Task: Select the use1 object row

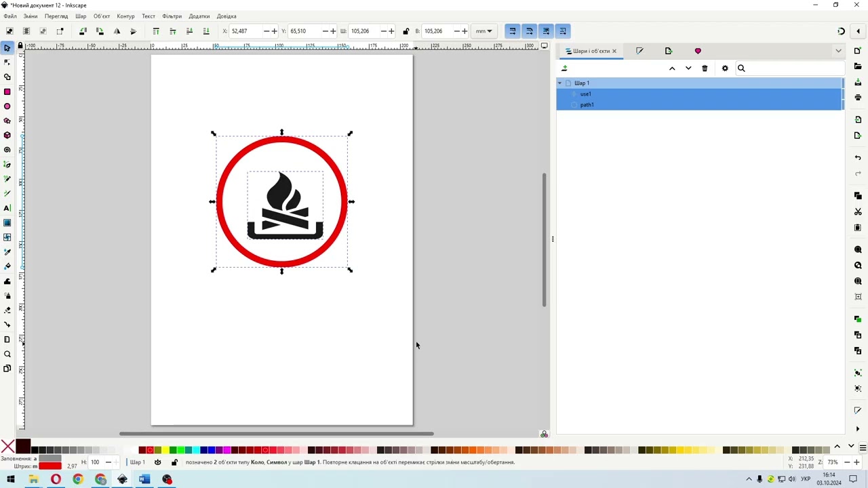Action: 699,94
